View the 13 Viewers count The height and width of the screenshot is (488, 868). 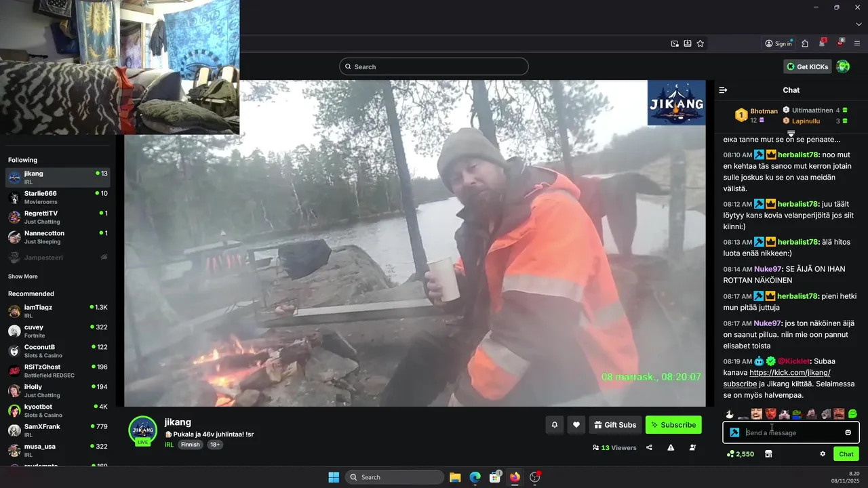pyautogui.click(x=614, y=447)
